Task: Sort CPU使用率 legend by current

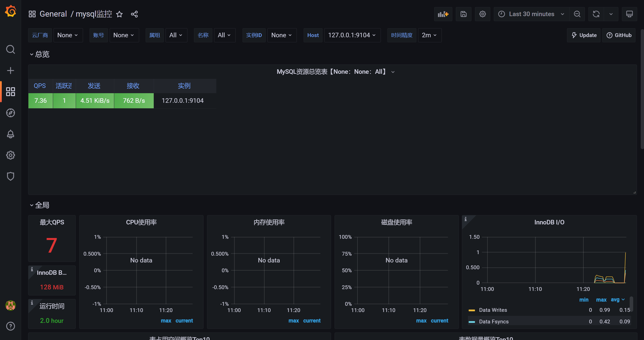Action: coord(184,321)
